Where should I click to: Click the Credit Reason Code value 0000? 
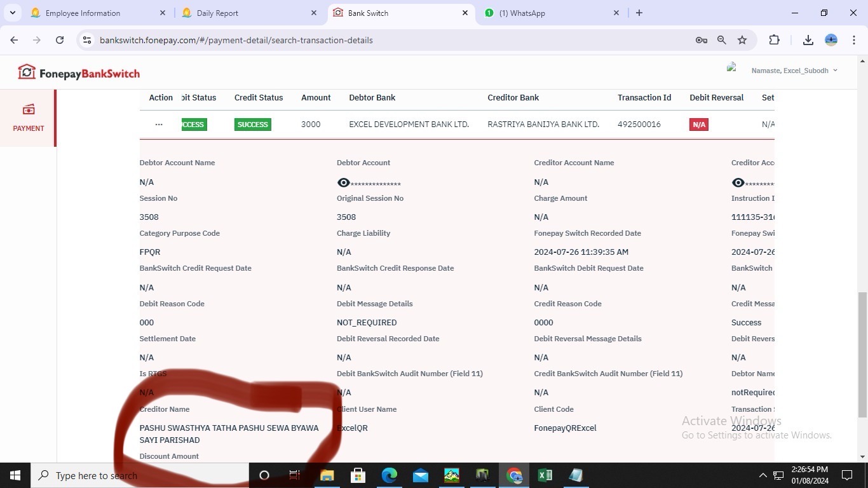(543, 323)
